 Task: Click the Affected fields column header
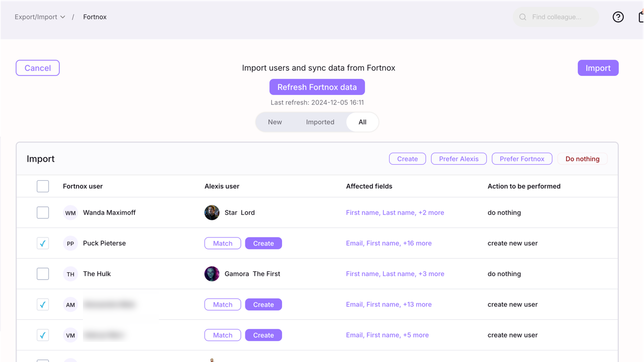[x=369, y=186]
